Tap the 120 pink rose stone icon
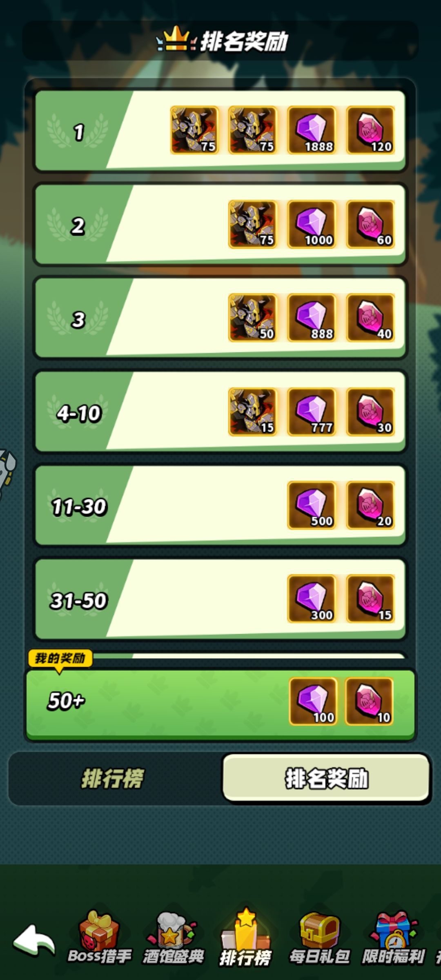This screenshot has width=441, height=980. [370, 130]
